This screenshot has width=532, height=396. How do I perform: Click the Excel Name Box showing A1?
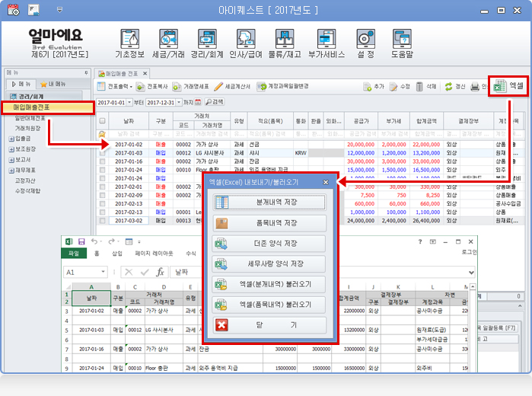pos(85,272)
